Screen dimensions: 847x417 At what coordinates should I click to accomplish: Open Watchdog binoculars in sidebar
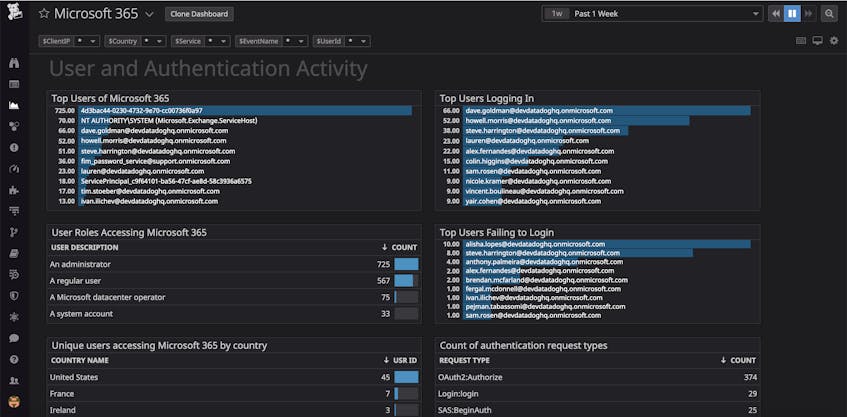[x=15, y=63]
